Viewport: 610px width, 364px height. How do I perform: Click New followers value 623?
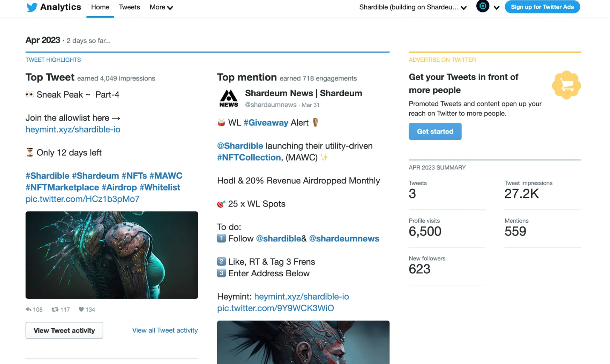click(420, 269)
